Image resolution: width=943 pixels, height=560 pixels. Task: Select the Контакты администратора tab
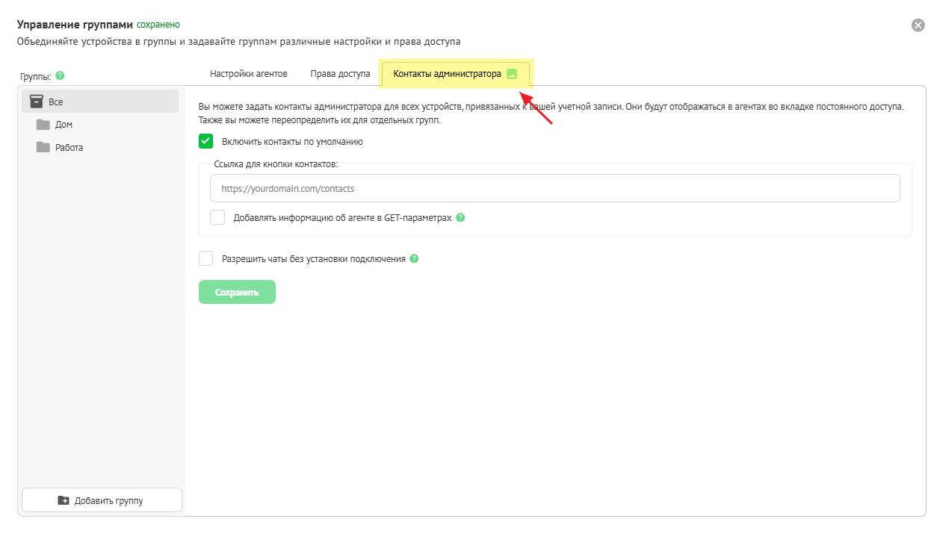(x=447, y=74)
